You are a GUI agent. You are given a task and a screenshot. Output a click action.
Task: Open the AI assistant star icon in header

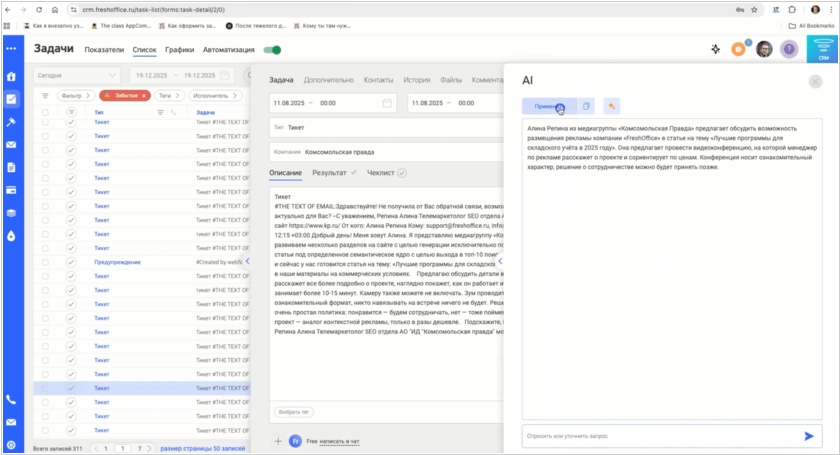click(x=715, y=49)
